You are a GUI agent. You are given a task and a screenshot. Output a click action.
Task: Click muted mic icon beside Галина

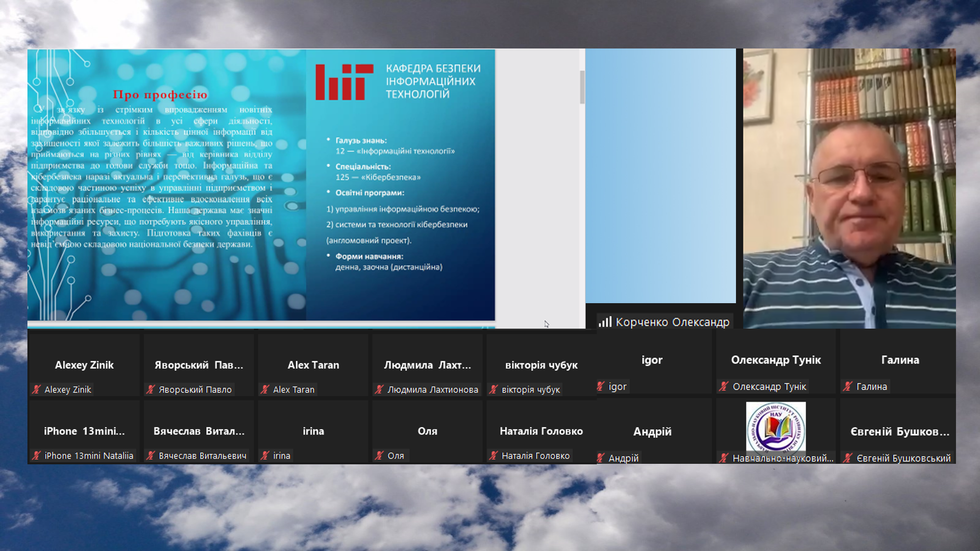point(848,386)
